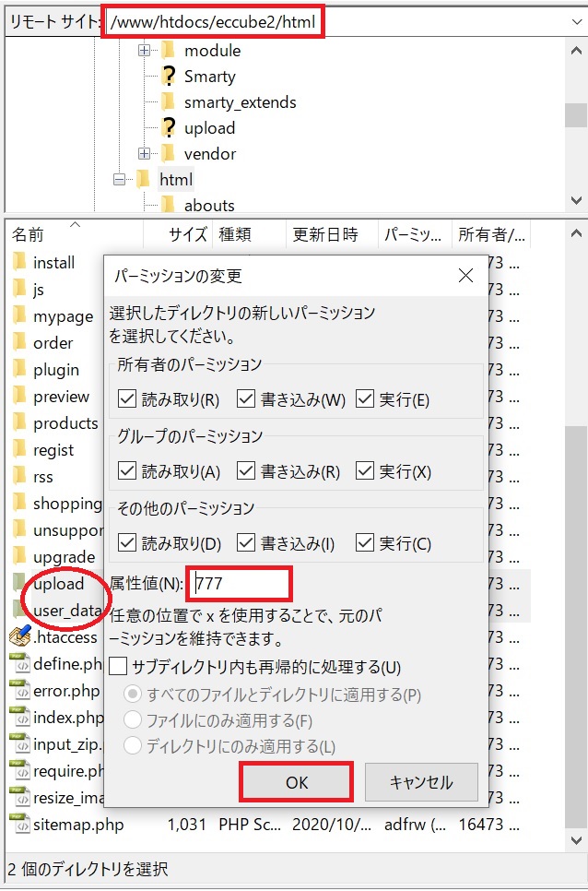This screenshot has height=891, width=588.
Task: Click the vendor folder icon in tree
Action: coord(168,154)
